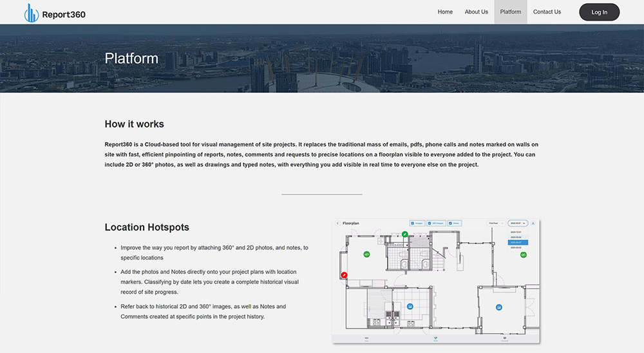
Task: Click the bullet starting "Refer back to historical"
Action: coord(203,312)
